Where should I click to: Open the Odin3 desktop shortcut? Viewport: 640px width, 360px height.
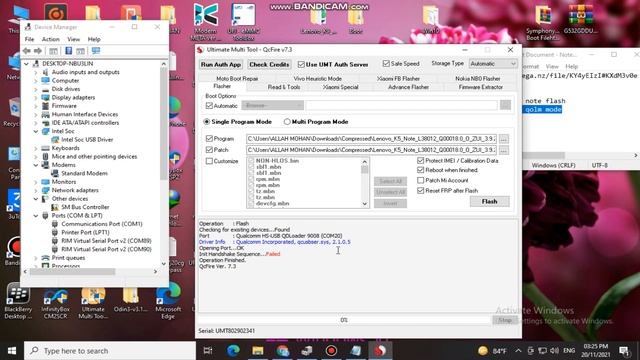(x=131, y=299)
